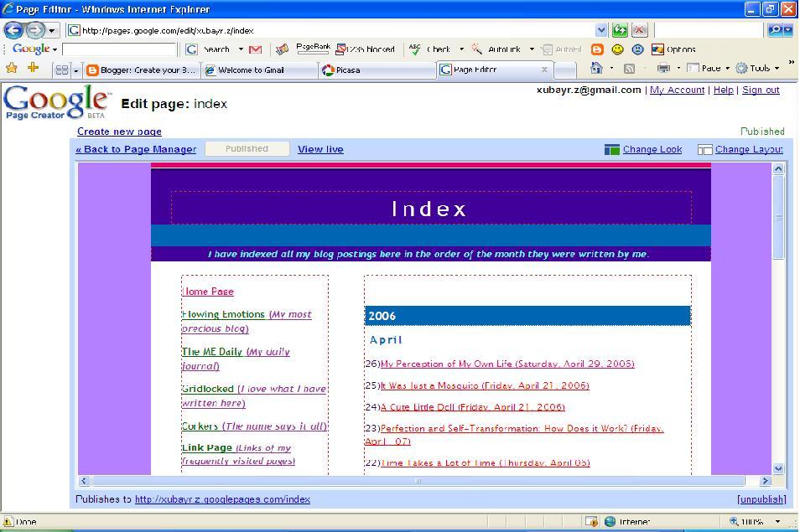Click the Stop loading icon

click(639, 30)
